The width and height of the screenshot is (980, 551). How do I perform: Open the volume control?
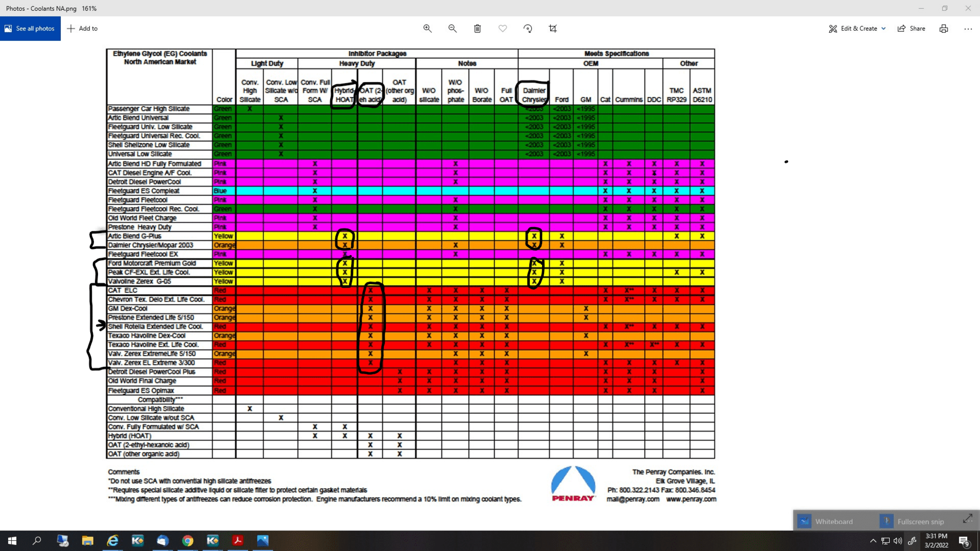(898, 541)
